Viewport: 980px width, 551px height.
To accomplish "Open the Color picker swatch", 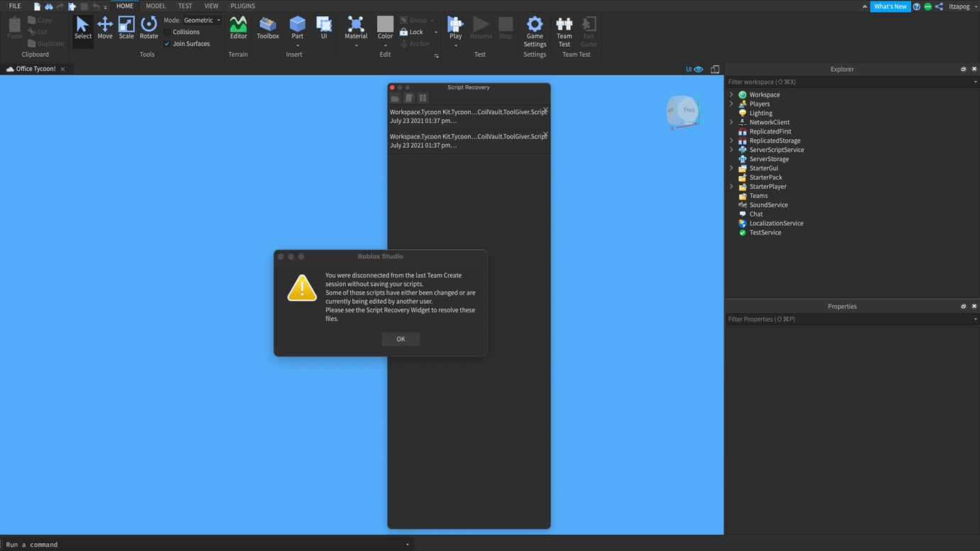I will pyautogui.click(x=385, y=26).
